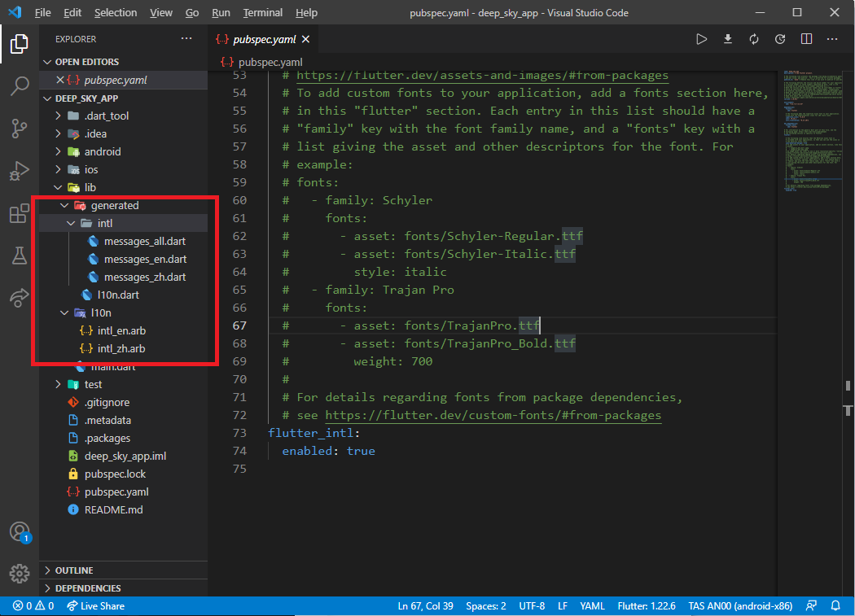Open the Terminal menu
Viewport: 855px width, 616px height.
click(263, 12)
